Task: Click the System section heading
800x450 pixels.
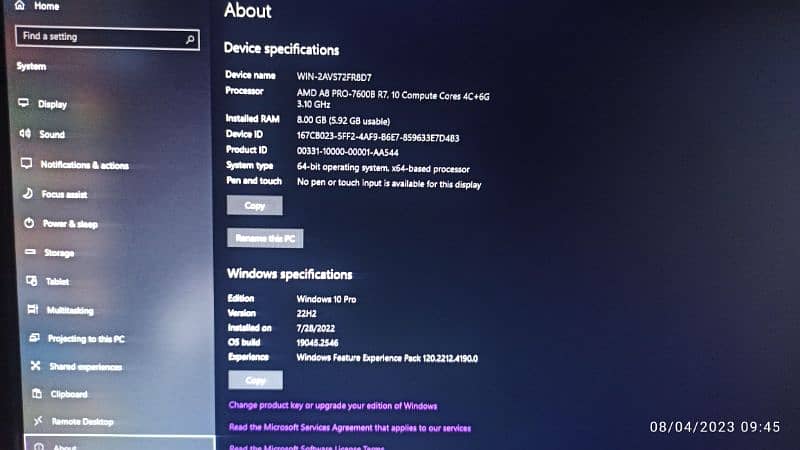Action: pyautogui.click(x=31, y=66)
